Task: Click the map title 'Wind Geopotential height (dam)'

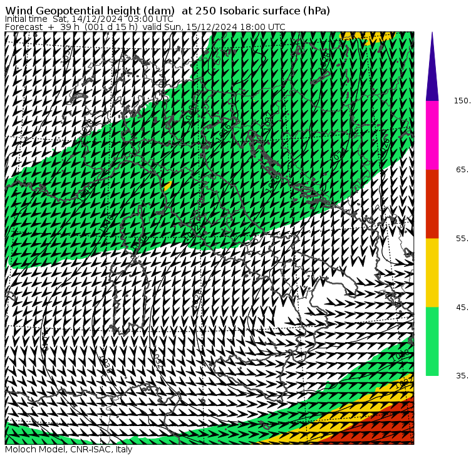Action: 90,11
